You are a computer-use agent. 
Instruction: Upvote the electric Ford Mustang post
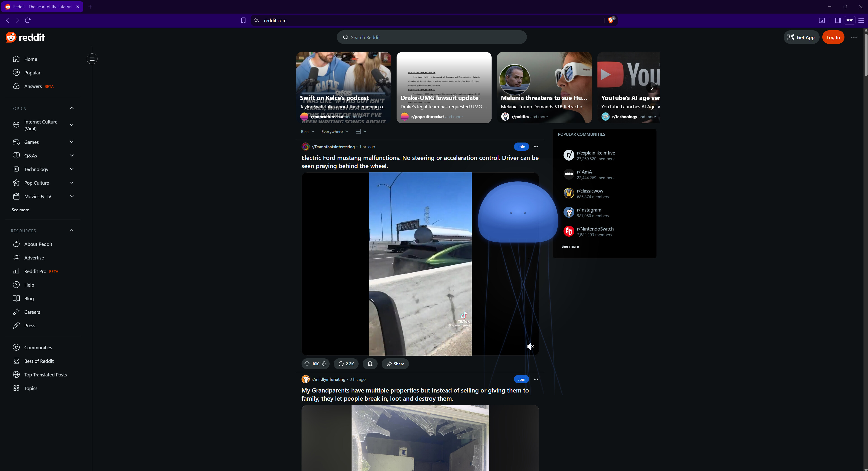307,364
